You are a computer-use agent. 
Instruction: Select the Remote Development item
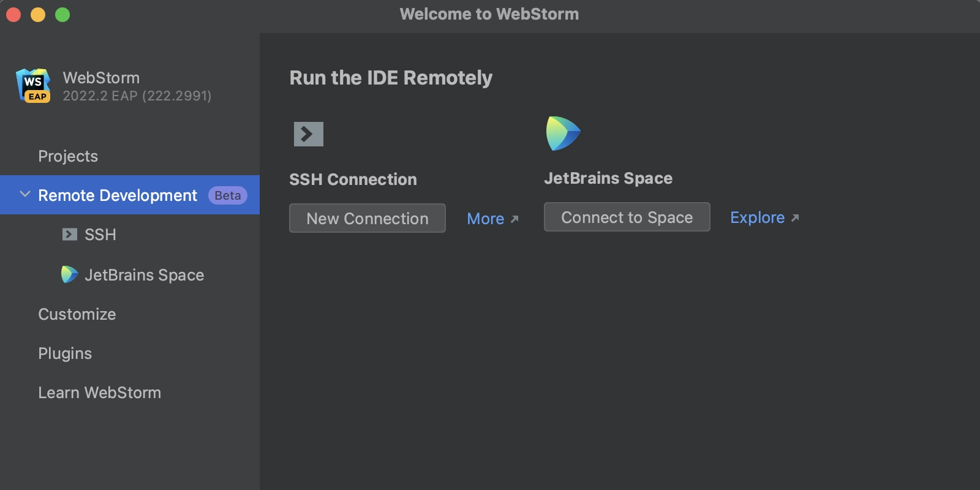click(130, 195)
